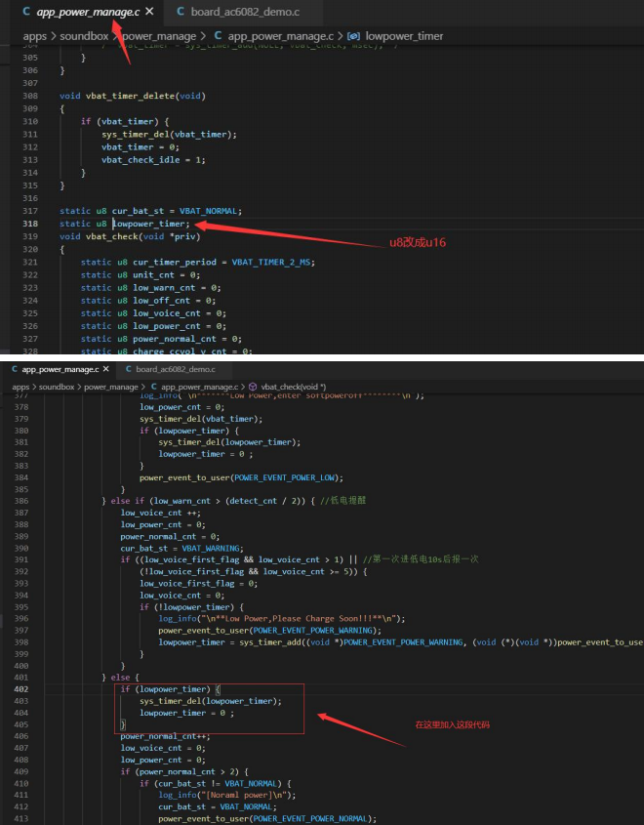This screenshot has height=825, width=644.
Task: Click POWER_EVENT_POWER_NORMAL on line 413
Action: (310, 819)
